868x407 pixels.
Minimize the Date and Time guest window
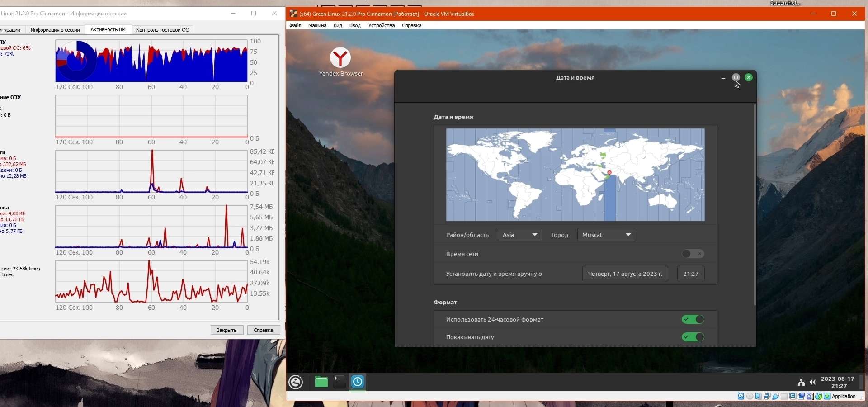click(723, 78)
